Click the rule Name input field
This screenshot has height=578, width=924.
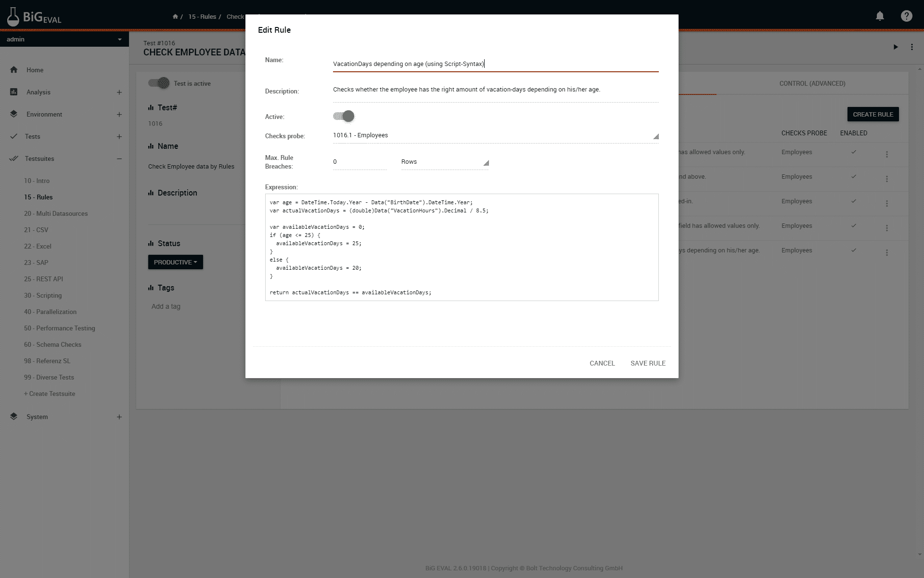click(x=496, y=64)
